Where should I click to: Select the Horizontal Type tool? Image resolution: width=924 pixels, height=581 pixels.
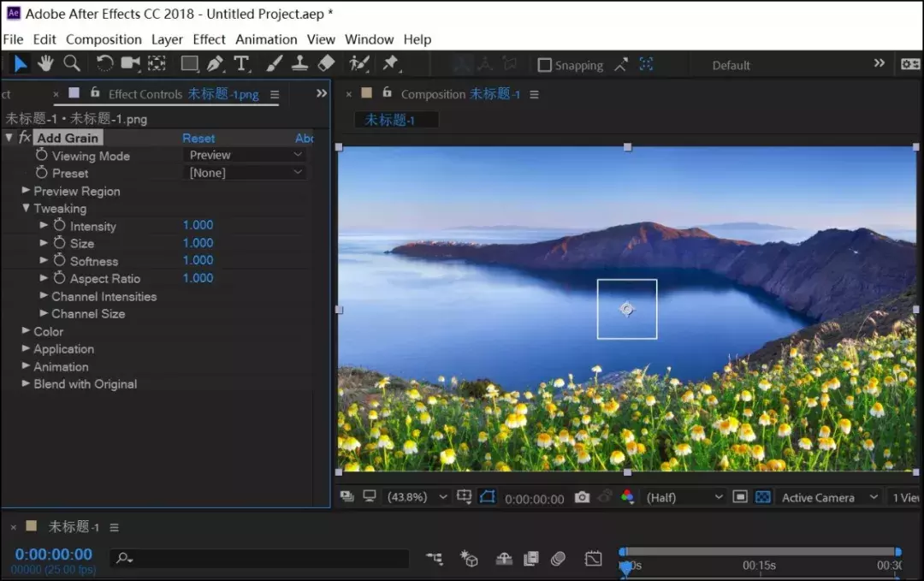[x=241, y=63]
